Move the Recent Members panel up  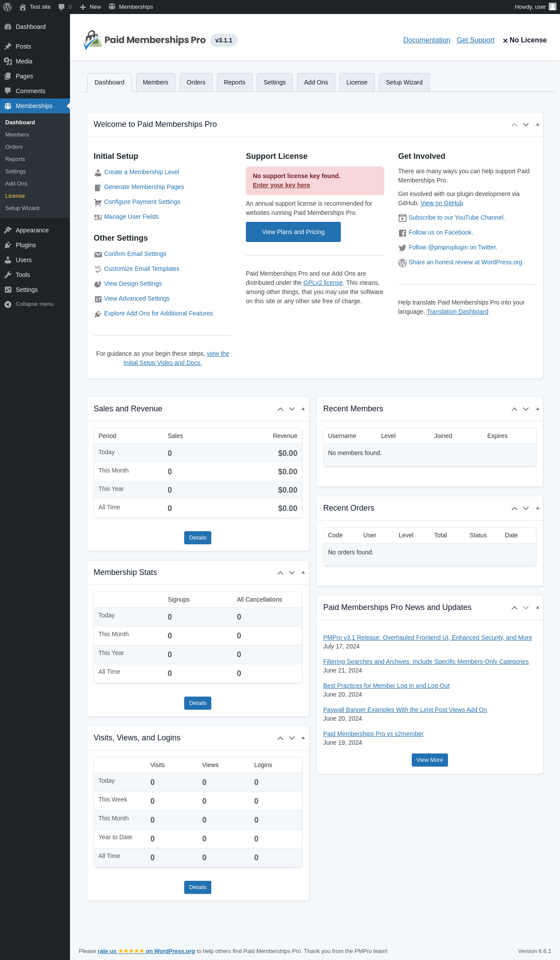(514, 409)
